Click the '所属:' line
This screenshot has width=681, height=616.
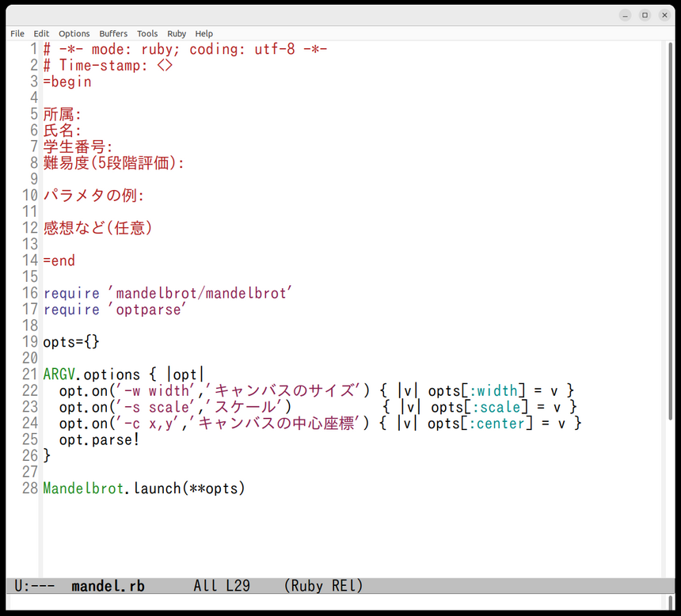(x=62, y=114)
